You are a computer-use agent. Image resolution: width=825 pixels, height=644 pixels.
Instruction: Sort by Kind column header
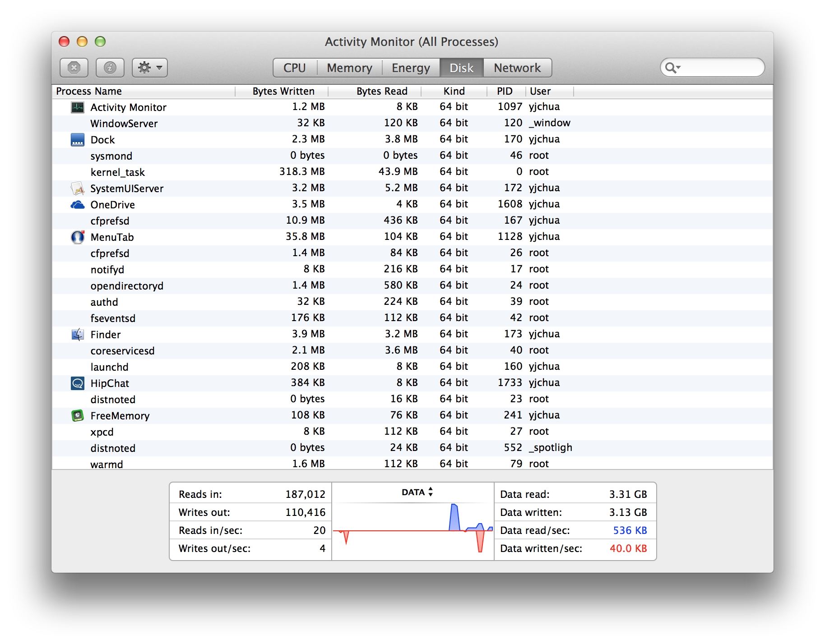(x=454, y=92)
